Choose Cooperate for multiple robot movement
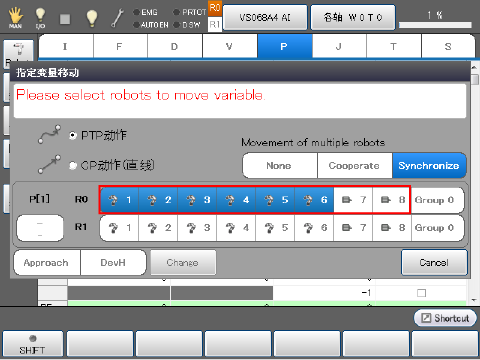Viewport: 480px width, 360px height. 355,166
